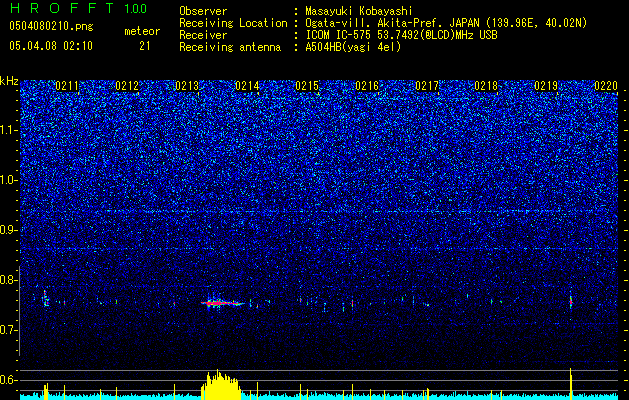629x400 pixels.
Task: Click the 1.1 kHz axis label
Action: pyautogui.click(x=9, y=130)
